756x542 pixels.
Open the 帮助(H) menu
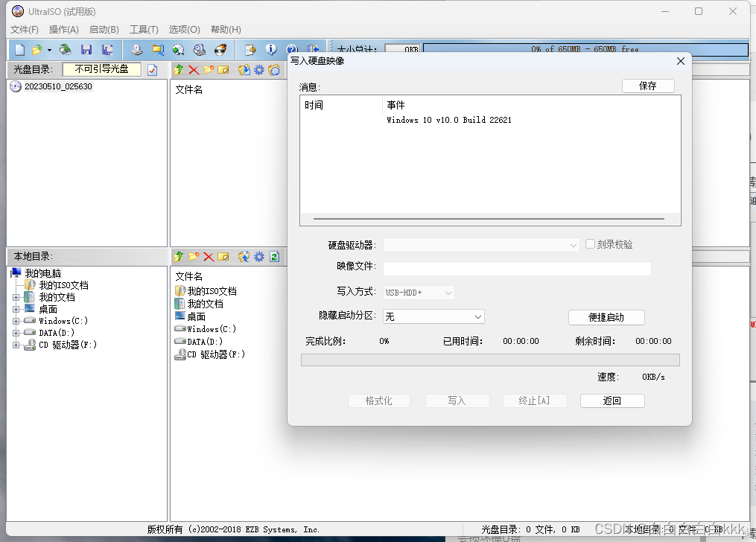point(226,30)
